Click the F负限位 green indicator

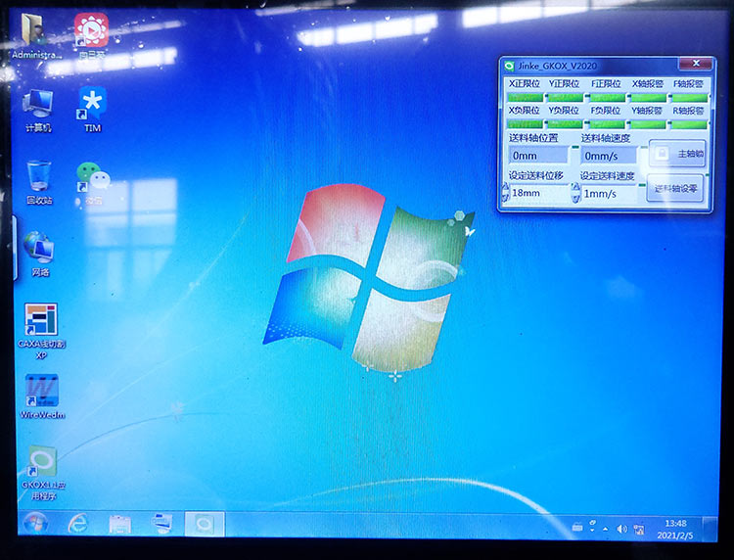pos(607,124)
